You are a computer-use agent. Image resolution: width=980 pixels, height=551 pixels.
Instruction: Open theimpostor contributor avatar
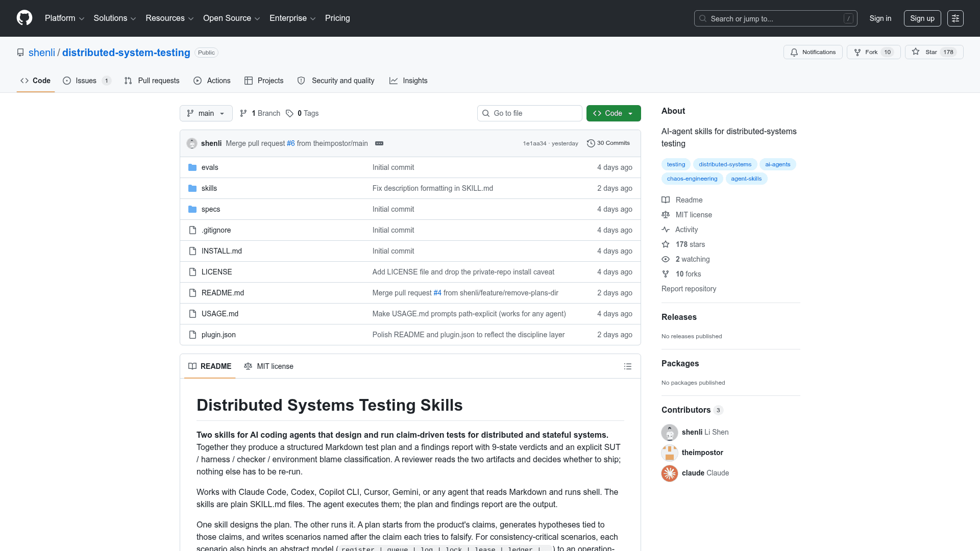[670, 453]
